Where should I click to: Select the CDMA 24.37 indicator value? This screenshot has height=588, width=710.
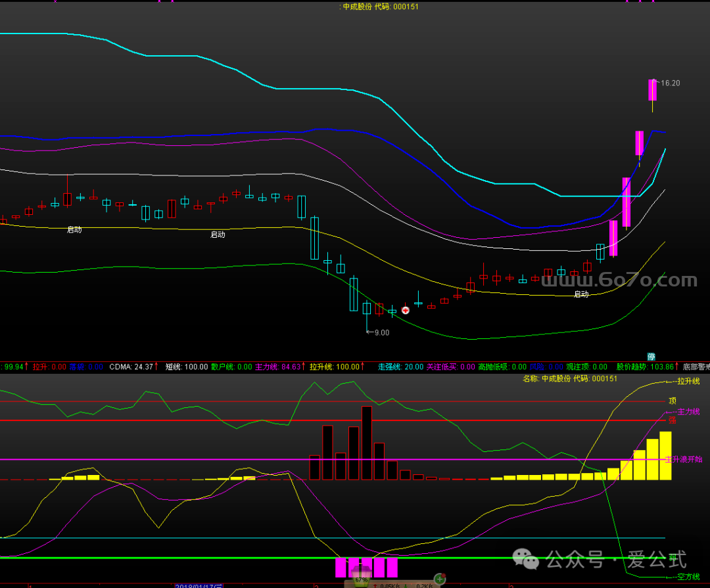coord(133,367)
